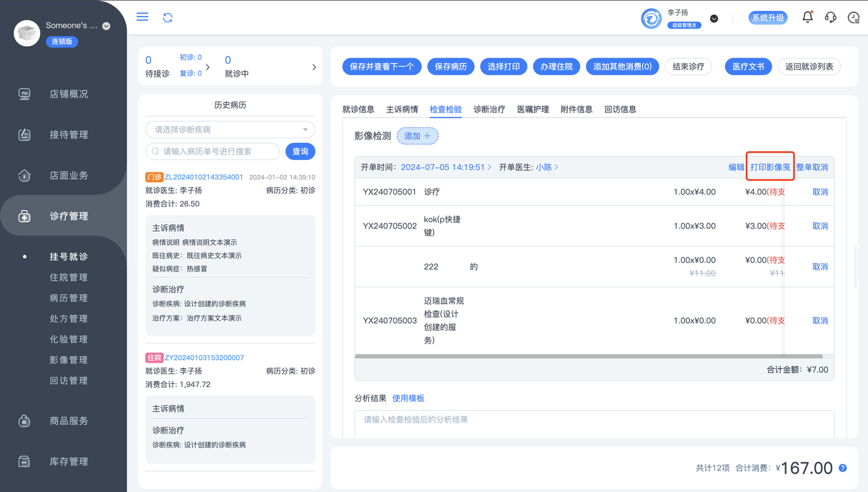Click the hamburger menu collapse icon
868x492 pixels.
point(142,17)
